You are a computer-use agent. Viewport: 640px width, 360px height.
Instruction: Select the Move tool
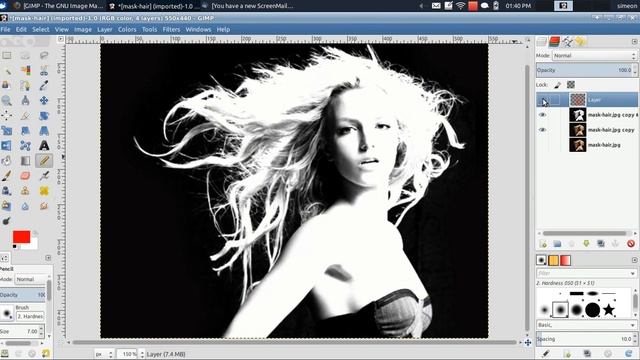click(x=44, y=100)
